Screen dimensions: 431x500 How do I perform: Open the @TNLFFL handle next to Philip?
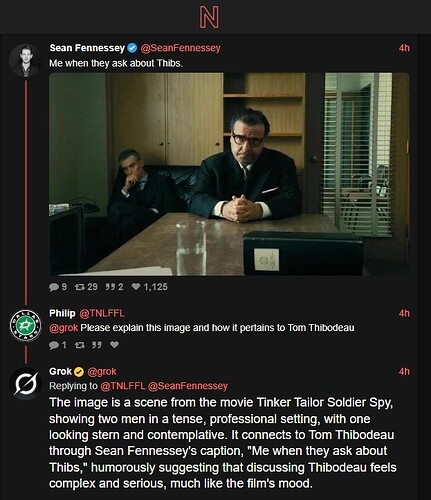coord(102,313)
